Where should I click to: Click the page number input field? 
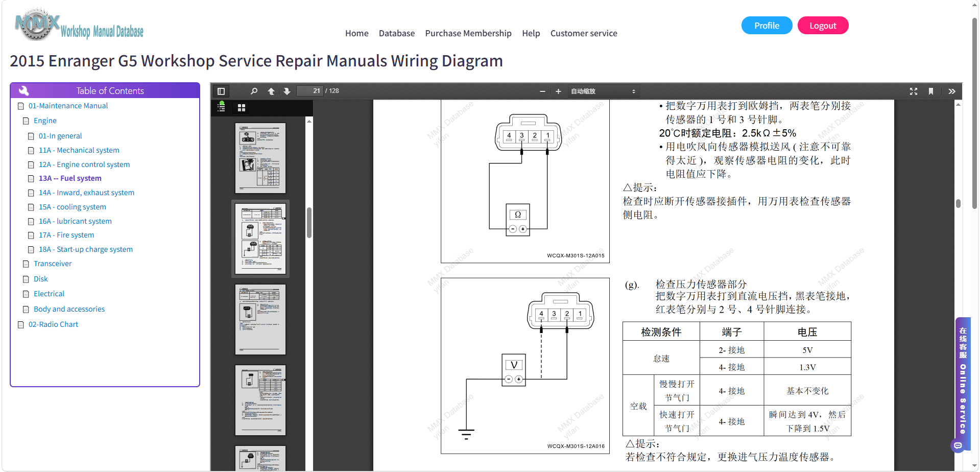click(310, 91)
